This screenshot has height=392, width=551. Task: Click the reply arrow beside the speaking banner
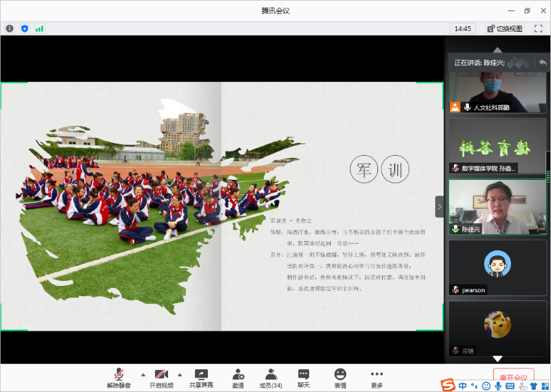[x=543, y=62]
